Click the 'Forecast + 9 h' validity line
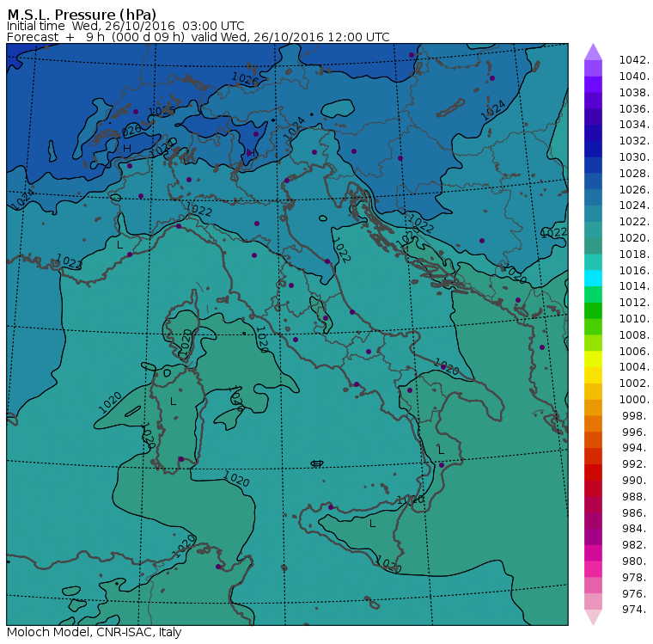Screen dimensions: 653x644 (x=198, y=37)
